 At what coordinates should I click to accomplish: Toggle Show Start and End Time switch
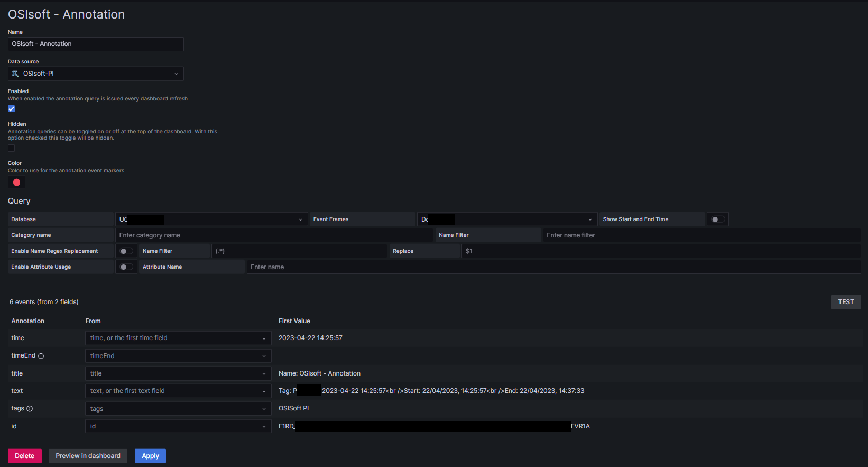click(718, 219)
